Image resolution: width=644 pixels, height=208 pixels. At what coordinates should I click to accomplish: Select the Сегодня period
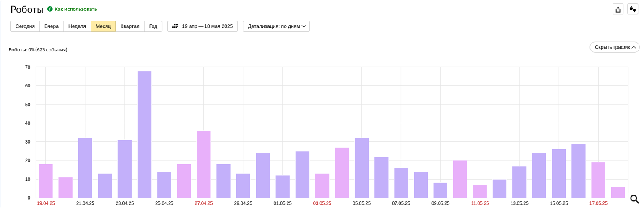pos(25,26)
